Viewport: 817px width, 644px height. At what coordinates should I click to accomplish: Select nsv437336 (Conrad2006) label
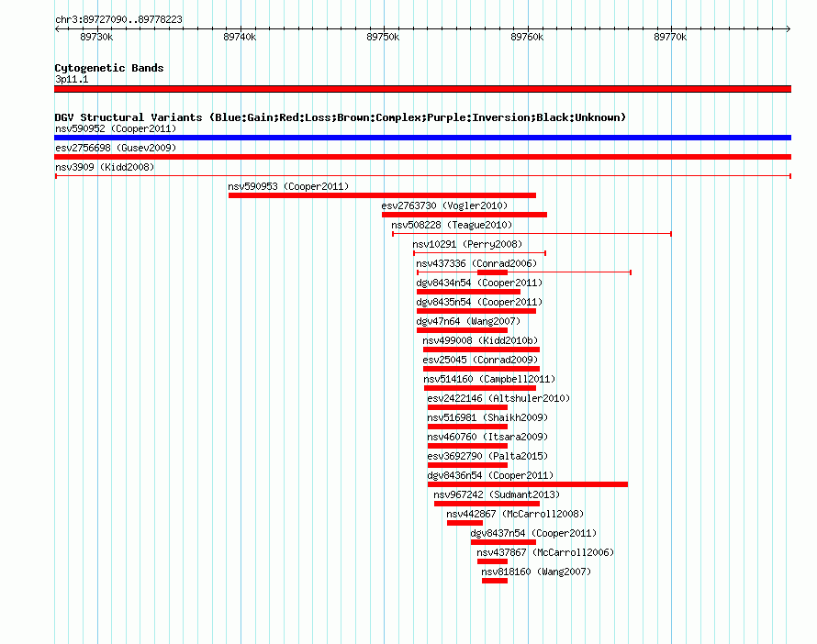point(476,263)
